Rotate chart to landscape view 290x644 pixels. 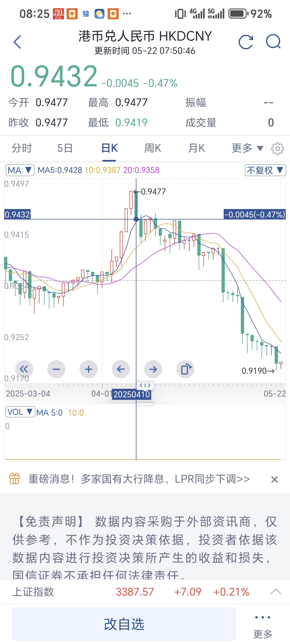tap(185, 369)
